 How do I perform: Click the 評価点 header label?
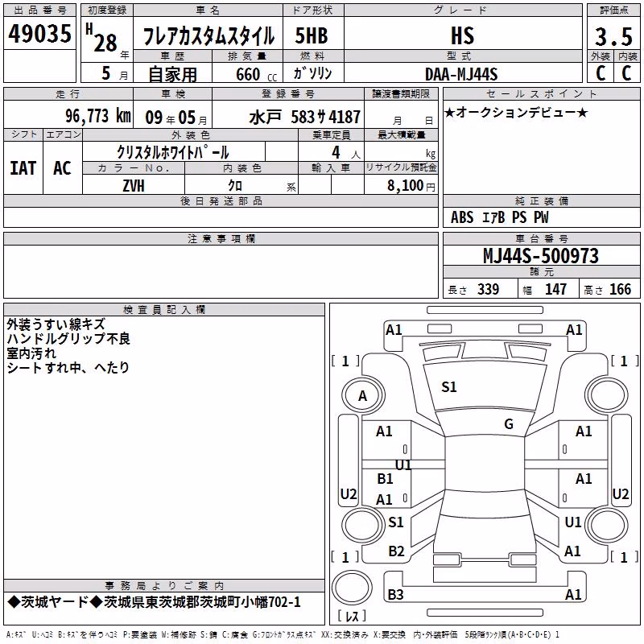(x=613, y=10)
